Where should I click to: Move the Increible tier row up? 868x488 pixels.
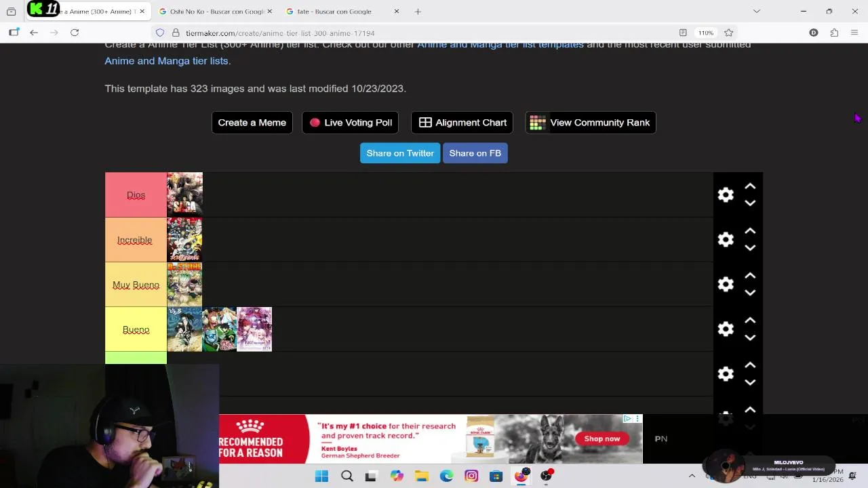(x=750, y=231)
